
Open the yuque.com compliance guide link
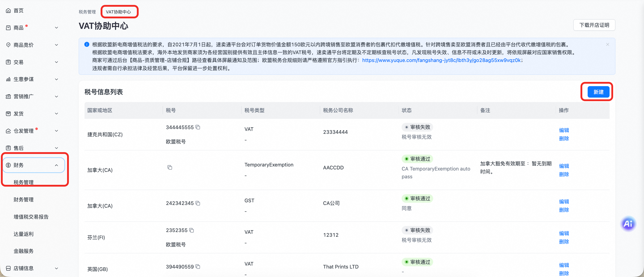(441, 60)
